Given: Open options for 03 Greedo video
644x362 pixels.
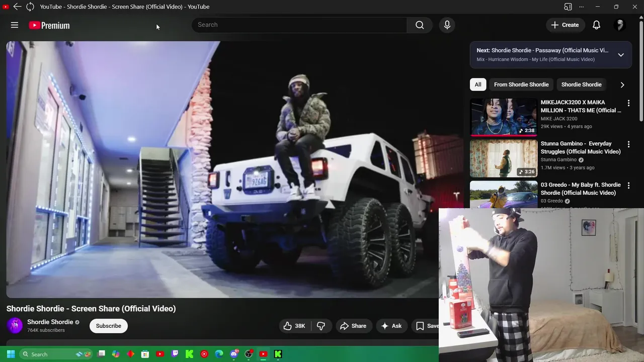Looking at the screenshot, I should click(x=628, y=186).
